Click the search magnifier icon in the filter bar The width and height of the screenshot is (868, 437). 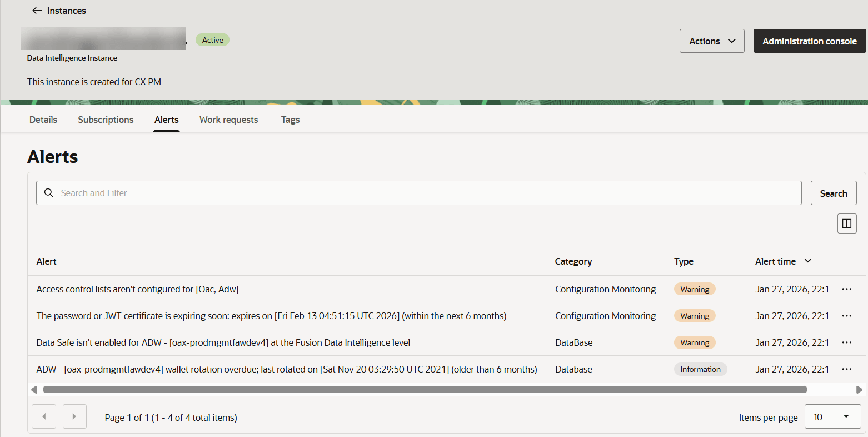click(x=48, y=193)
